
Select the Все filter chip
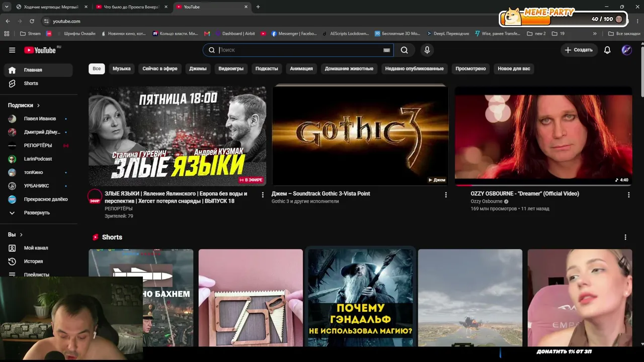point(97,68)
